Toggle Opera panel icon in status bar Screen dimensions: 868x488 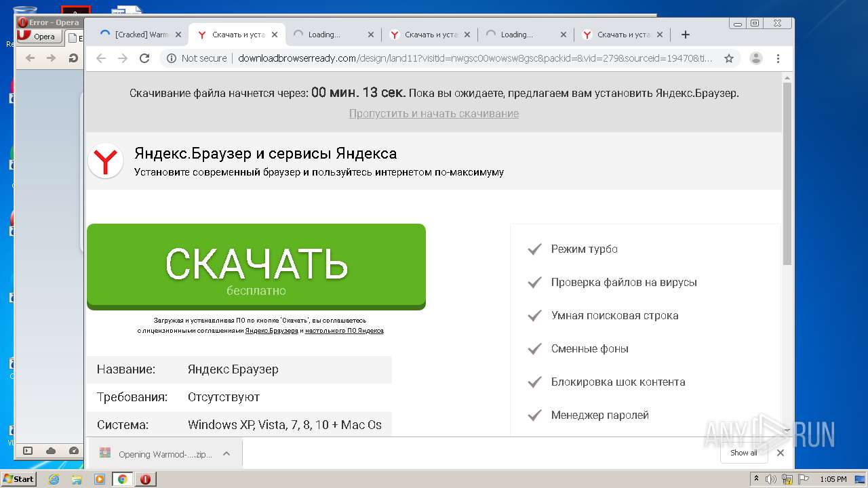[x=28, y=451]
